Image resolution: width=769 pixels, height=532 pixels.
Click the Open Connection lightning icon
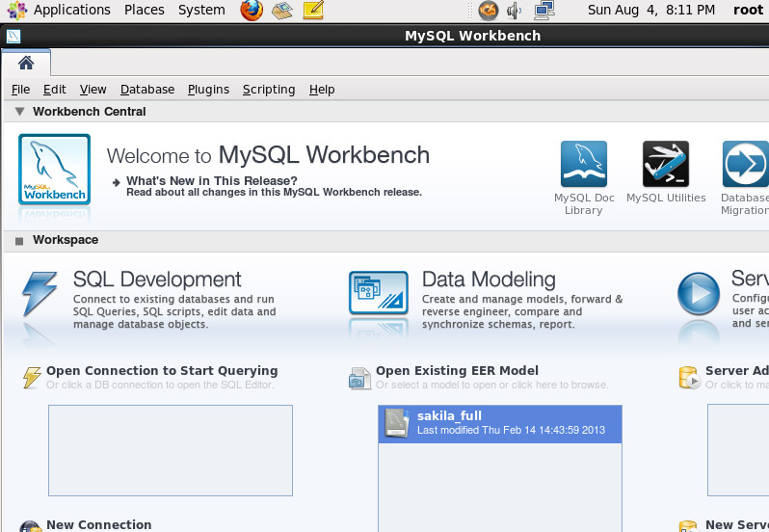point(32,378)
